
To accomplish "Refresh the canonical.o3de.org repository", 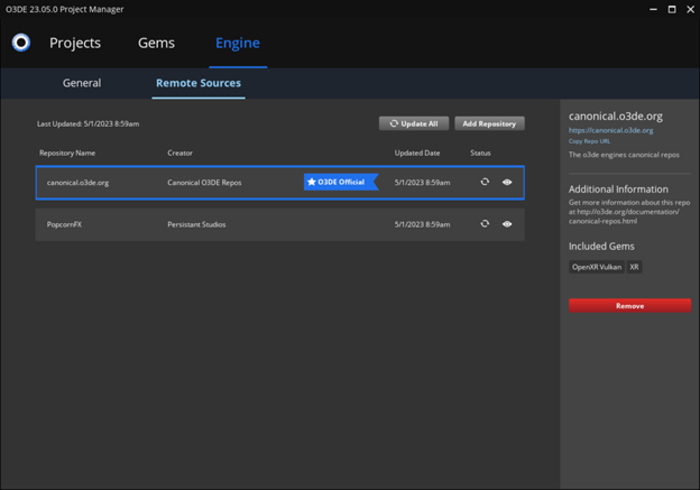I will pos(485,182).
